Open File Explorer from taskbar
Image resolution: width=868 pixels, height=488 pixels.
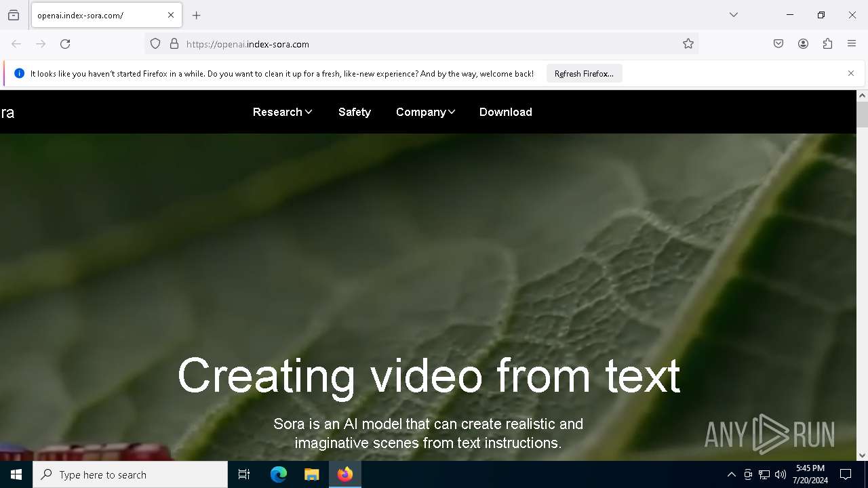tap(312, 474)
